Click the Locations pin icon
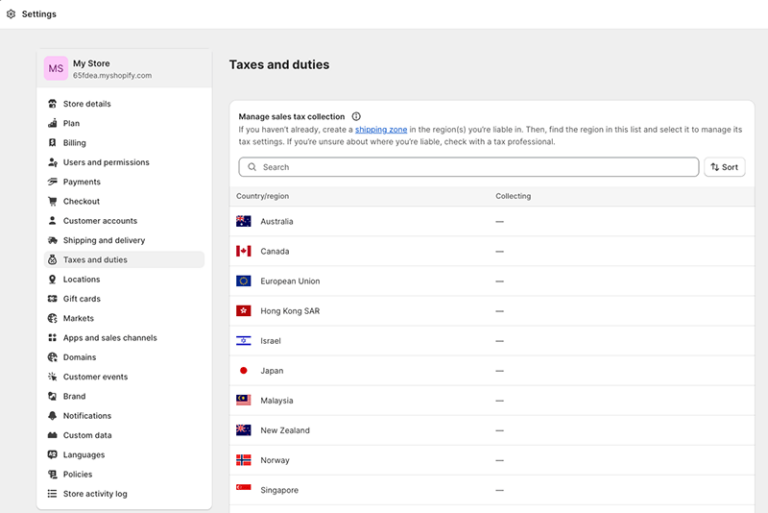Image resolution: width=768 pixels, height=513 pixels. (53, 279)
